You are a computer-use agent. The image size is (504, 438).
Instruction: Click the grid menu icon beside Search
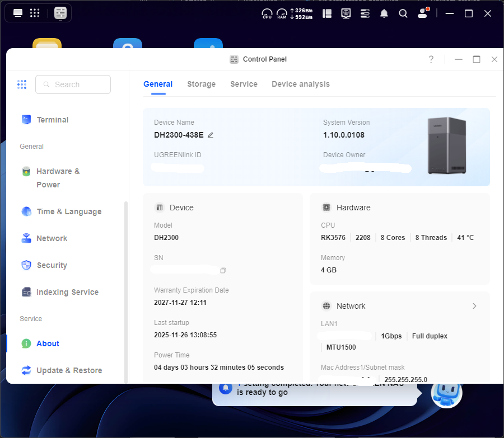click(22, 84)
